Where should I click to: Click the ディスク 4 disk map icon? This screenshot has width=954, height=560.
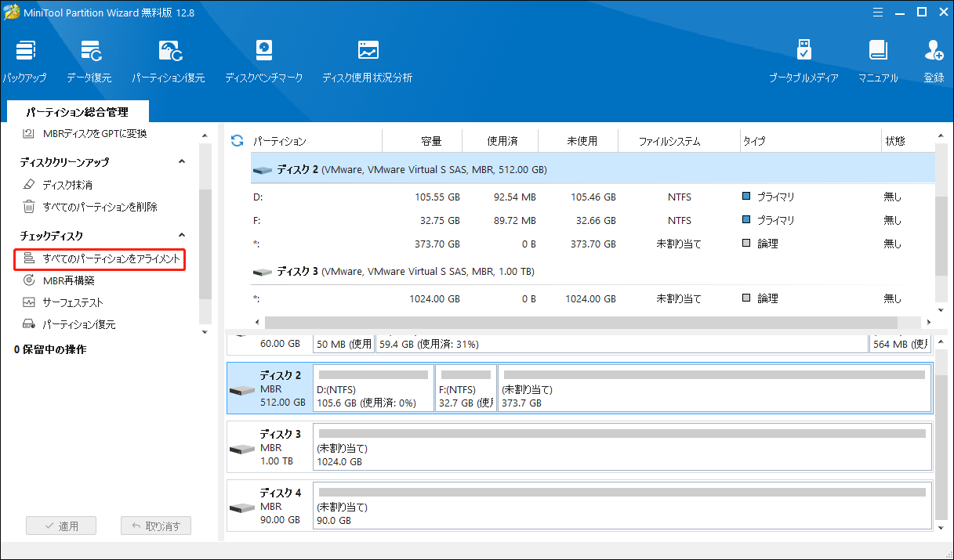(x=241, y=507)
